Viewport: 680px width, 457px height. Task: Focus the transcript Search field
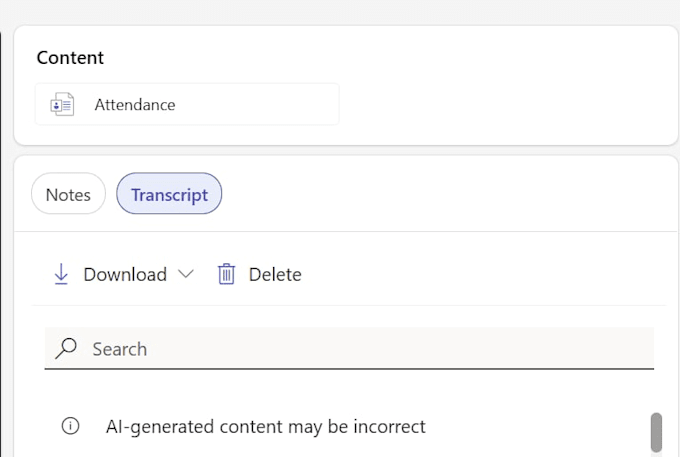[349, 349]
